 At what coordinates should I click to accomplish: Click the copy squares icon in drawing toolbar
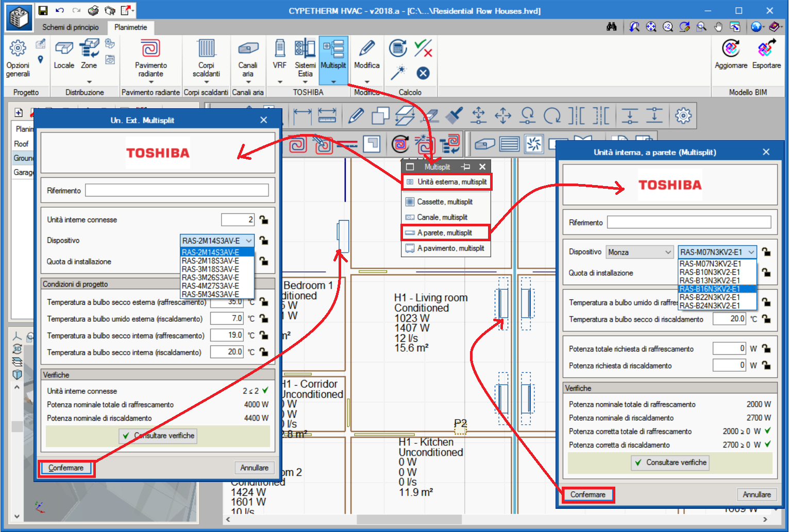click(x=380, y=115)
